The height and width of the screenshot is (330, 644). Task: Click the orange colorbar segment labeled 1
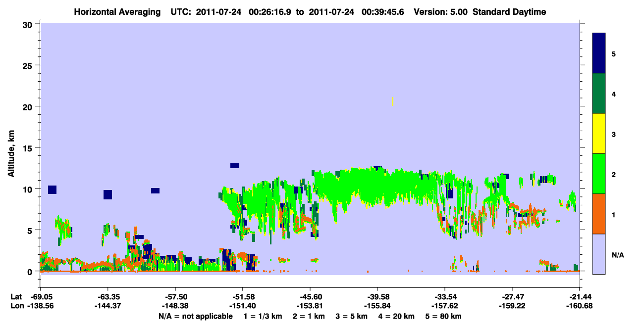599,214
